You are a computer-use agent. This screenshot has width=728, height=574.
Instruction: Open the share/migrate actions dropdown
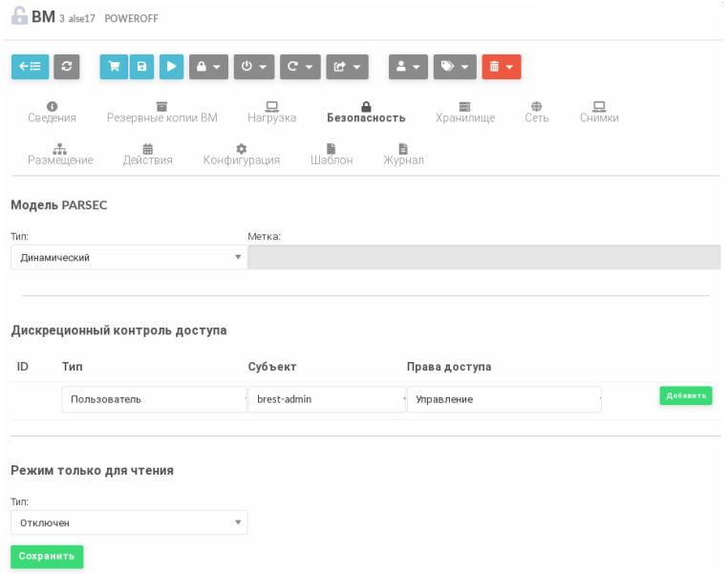tap(348, 67)
